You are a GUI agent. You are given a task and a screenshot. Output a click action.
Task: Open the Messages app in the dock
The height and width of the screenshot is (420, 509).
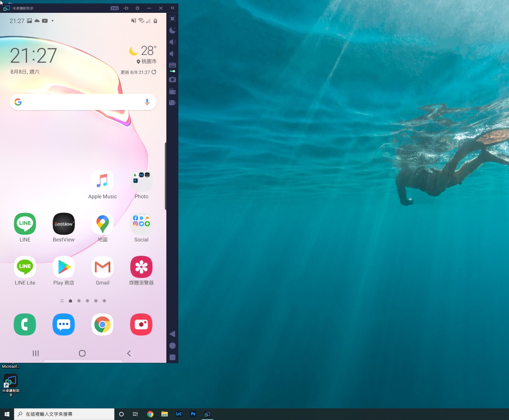64,325
